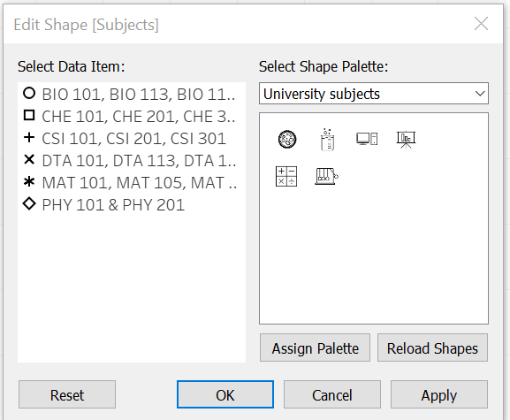Choose the Newton's cradle physics shape

coord(326,176)
